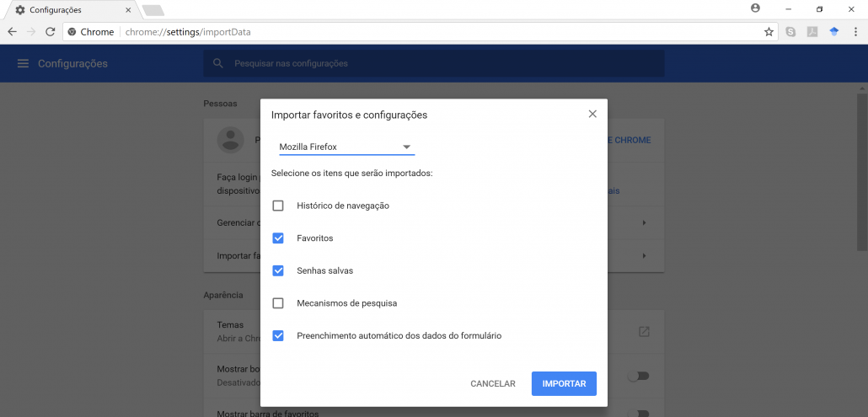Click Histórico de navegação label

343,206
